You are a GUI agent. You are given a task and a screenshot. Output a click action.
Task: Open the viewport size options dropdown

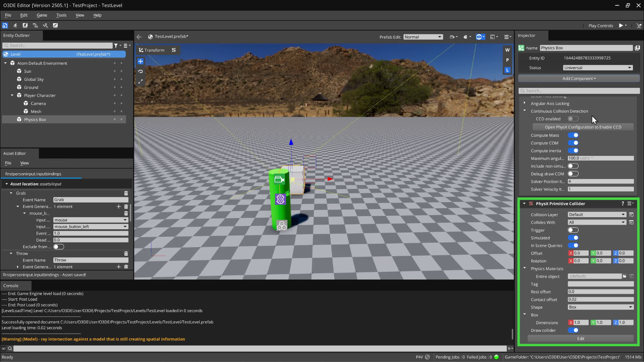494,37
